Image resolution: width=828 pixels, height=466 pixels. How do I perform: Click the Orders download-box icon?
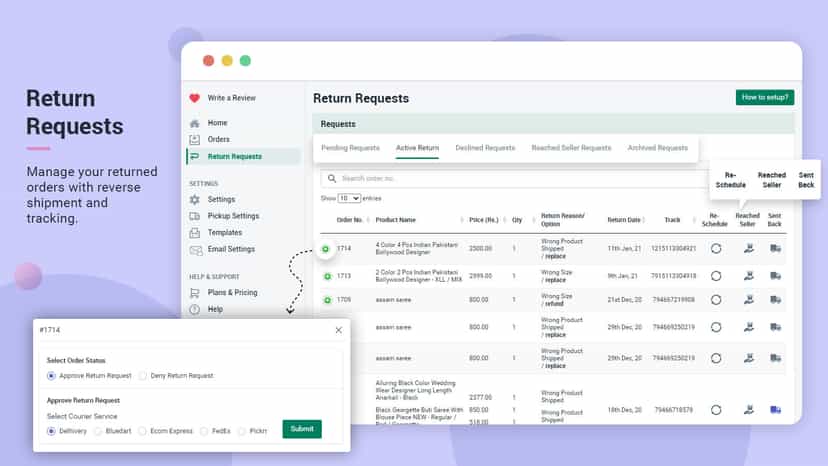(194, 139)
